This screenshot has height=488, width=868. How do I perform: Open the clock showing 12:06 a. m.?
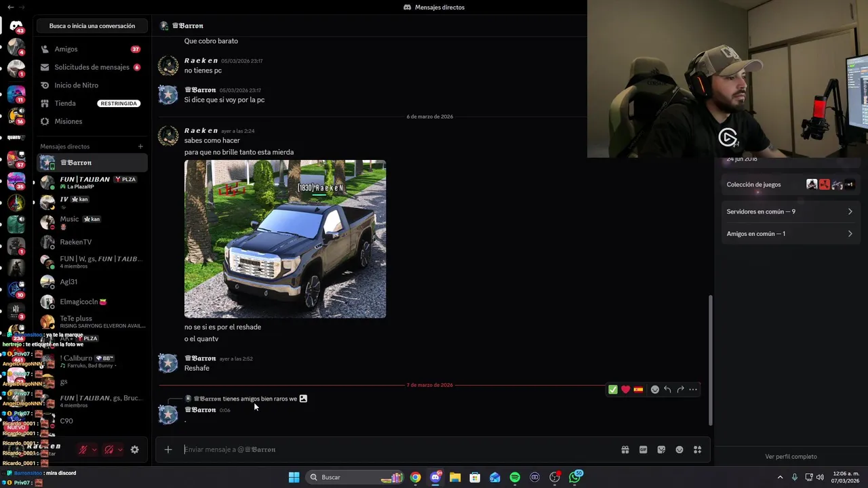[x=846, y=477]
